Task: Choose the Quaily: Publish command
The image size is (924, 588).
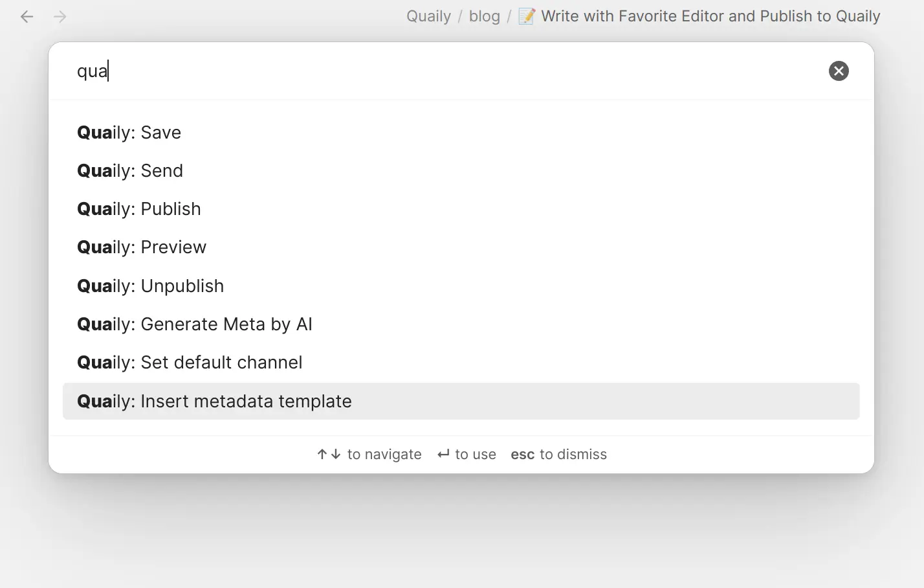Action: click(x=139, y=209)
